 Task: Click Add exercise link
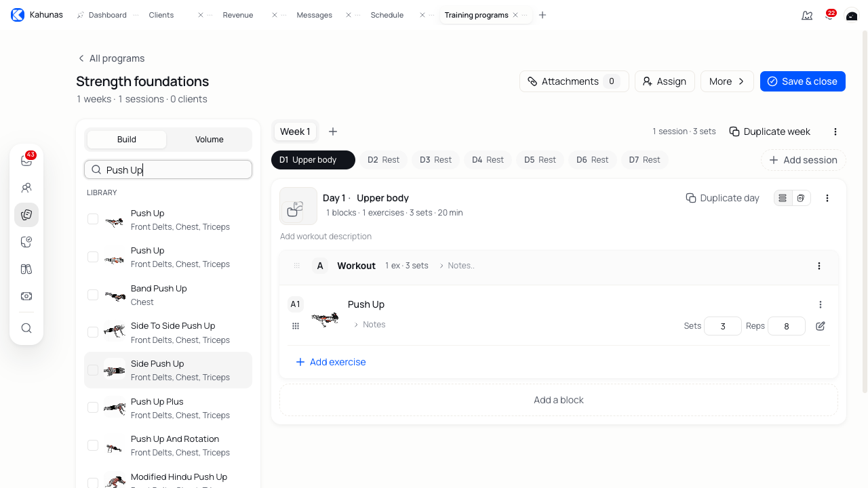pyautogui.click(x=331, y=362)
